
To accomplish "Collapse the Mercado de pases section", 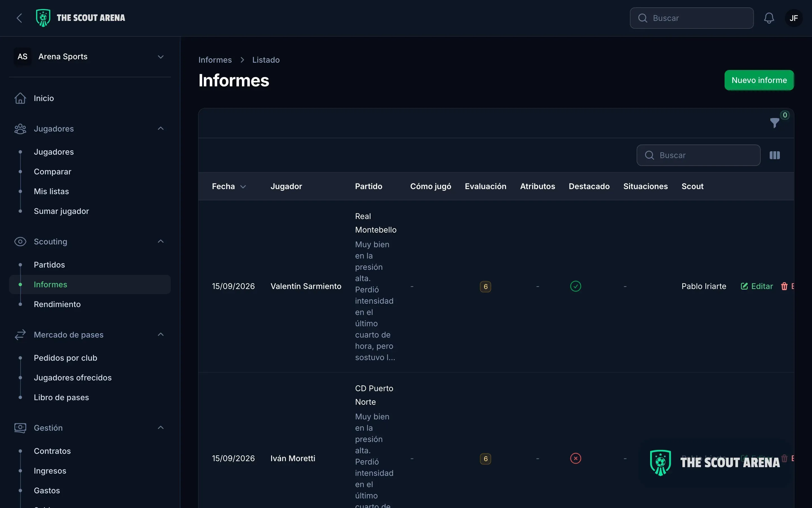I will coord(161,335).
